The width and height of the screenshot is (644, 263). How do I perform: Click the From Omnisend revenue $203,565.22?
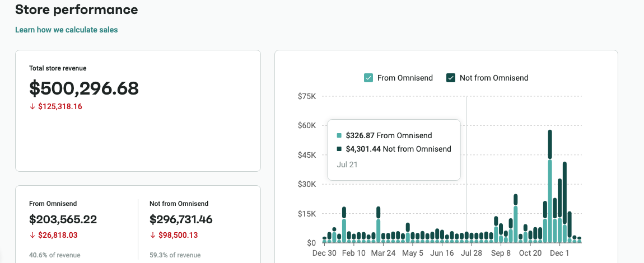pyautogui.click(x=63, y=219)
